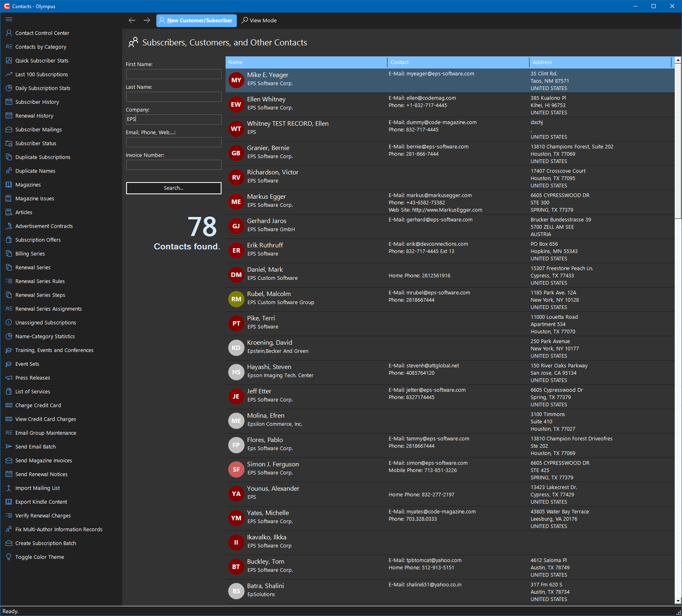Click RM avatar for Rubel, Malcolm

(236, 299)
